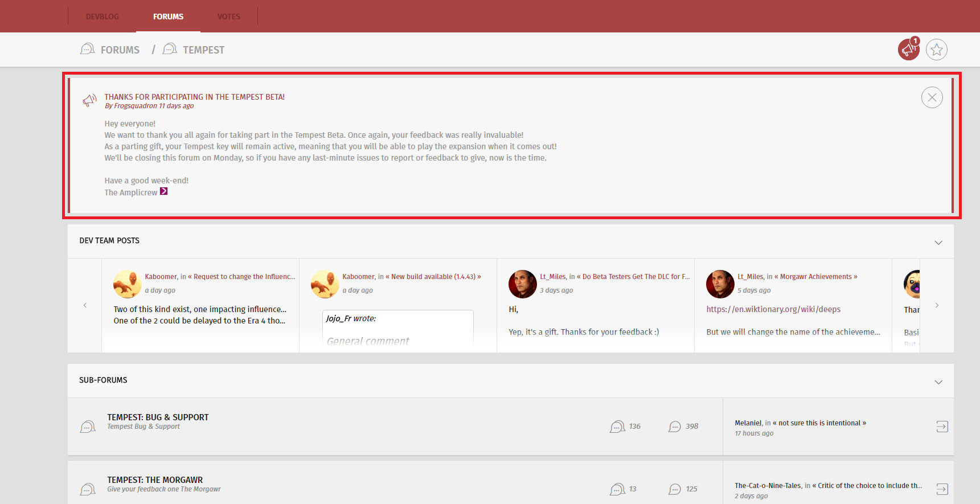980x504 pixels.
Task: Click 'Yep, it's a gift' post text
Action: (x=584, y=332)
